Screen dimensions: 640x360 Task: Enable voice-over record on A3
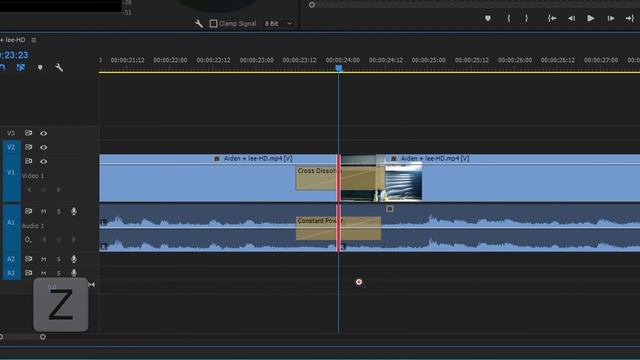coord(74,273)
